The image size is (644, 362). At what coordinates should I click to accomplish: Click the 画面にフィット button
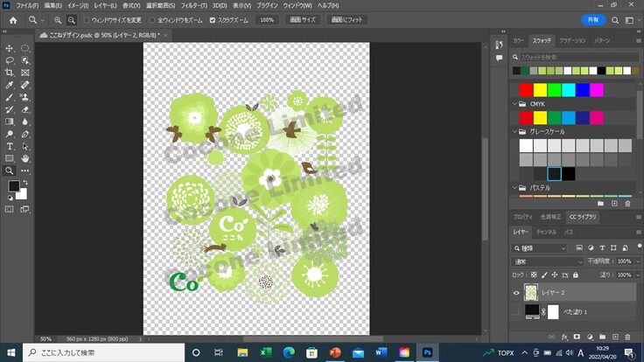[x=346, y=19]
